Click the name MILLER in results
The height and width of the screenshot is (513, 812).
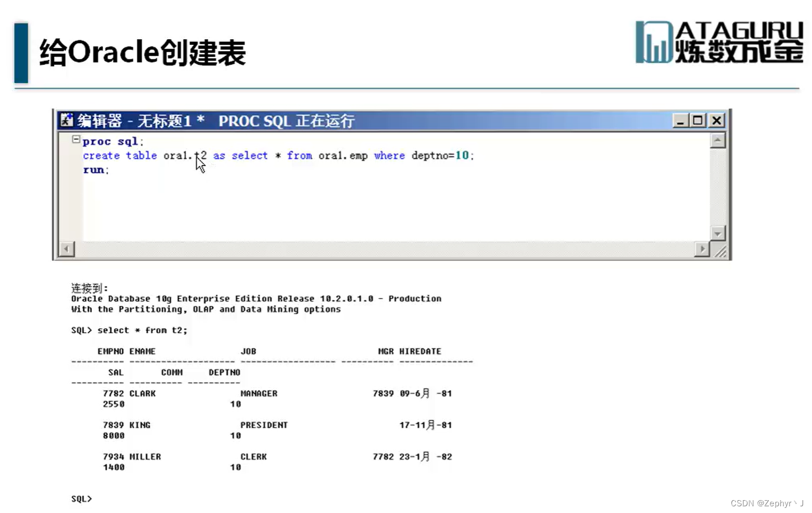click(145, 457)
